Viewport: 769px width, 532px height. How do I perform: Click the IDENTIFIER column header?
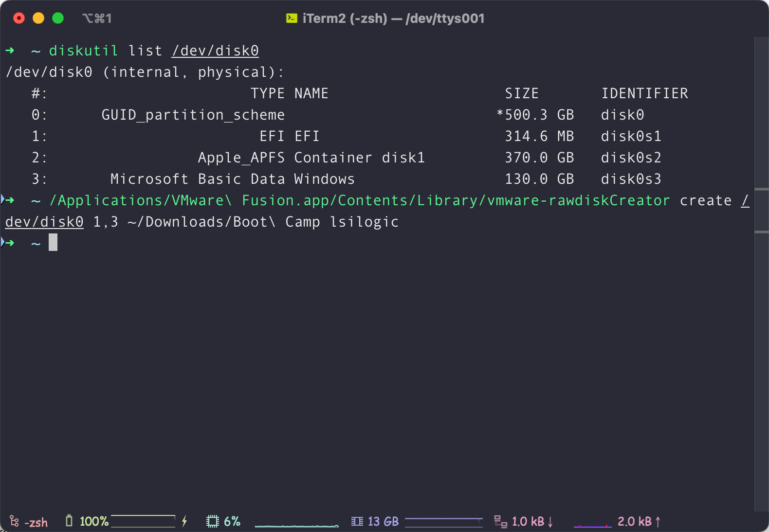[645, 93]
